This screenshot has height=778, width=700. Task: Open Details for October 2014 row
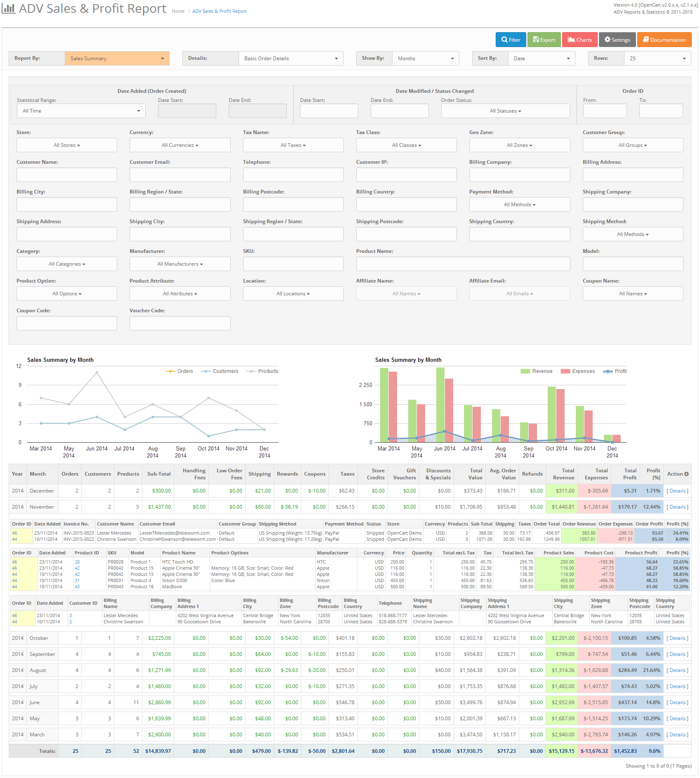coord(678,638)
